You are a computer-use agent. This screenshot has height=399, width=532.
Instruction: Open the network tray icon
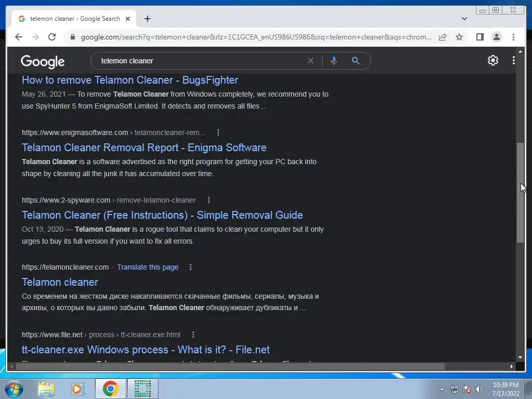tap(454, 389)
